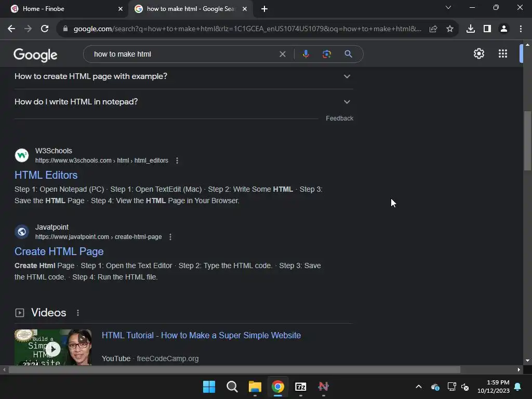
Task: Open clock and date 1:59 PM
Action: tap(494, 387)
